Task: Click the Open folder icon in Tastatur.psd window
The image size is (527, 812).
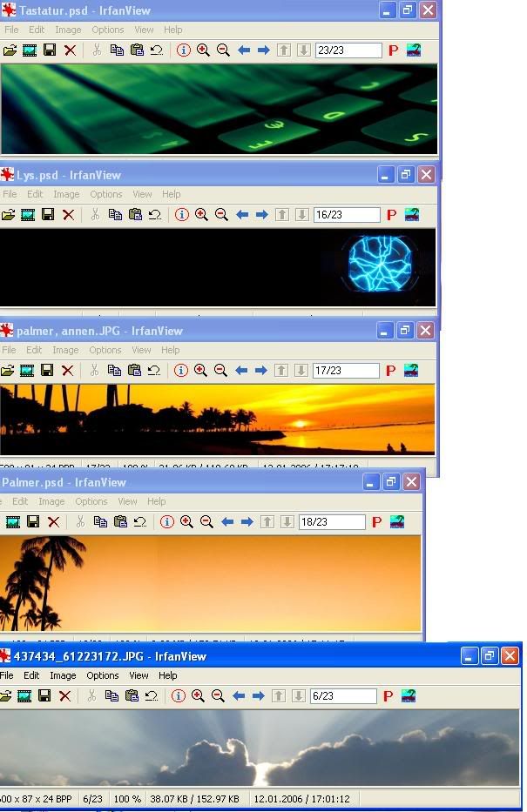Action: (10, 50)
